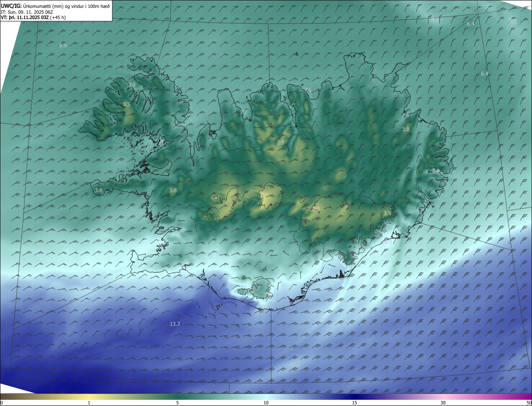532x406 pixels.
Task: Click the 8.1 value label
Action: coord(435,20)
